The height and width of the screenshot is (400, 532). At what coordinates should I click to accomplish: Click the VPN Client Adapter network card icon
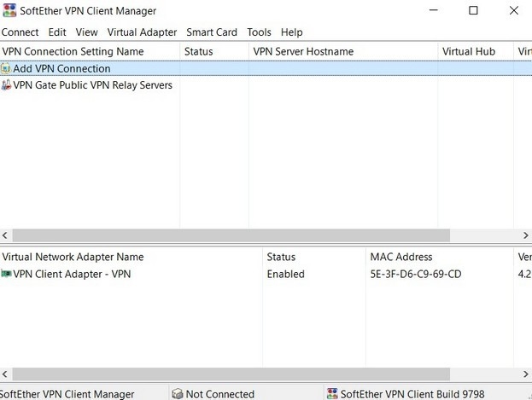(6, 273)
